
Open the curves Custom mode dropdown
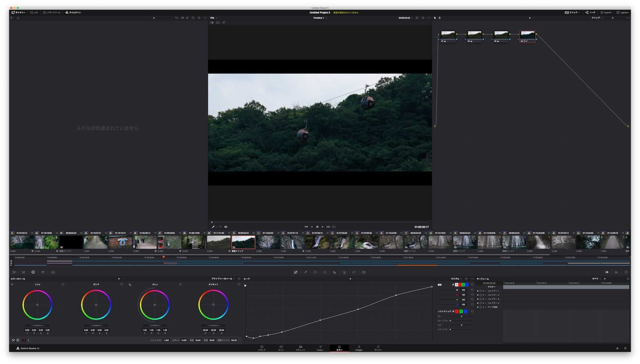point(456,279)
